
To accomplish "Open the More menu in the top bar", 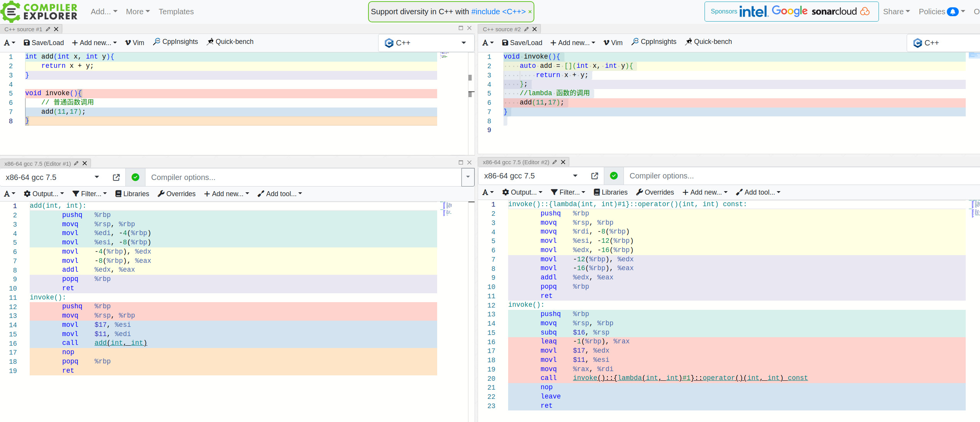I will 138,12.
